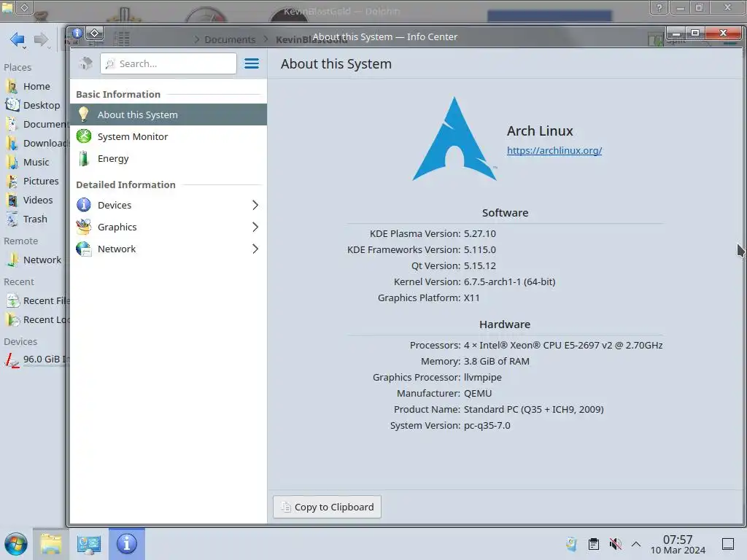This screenshot has height=560, width=747.
Task: Click the home icon beside search box
Action: 86,63
